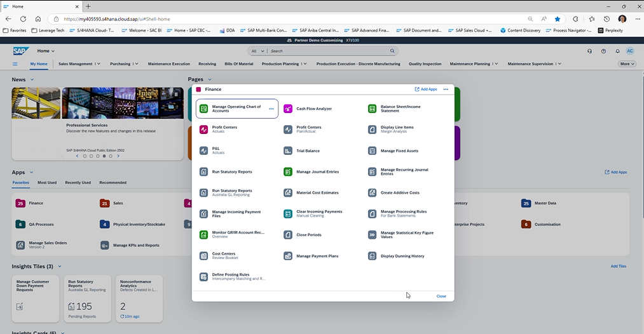The width and height of the screenshot is (644, 334).
Task: Open Clear Incoming Payments icon
Action: (x=288, y=214)
